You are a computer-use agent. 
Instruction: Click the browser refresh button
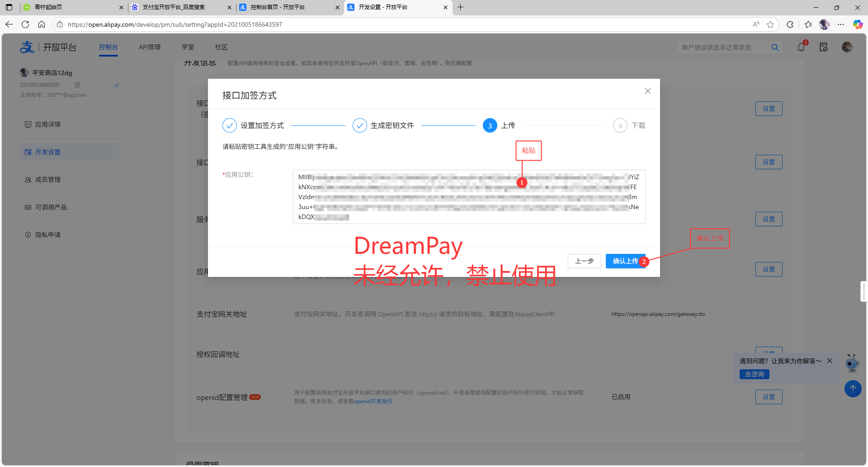[25, 24]
